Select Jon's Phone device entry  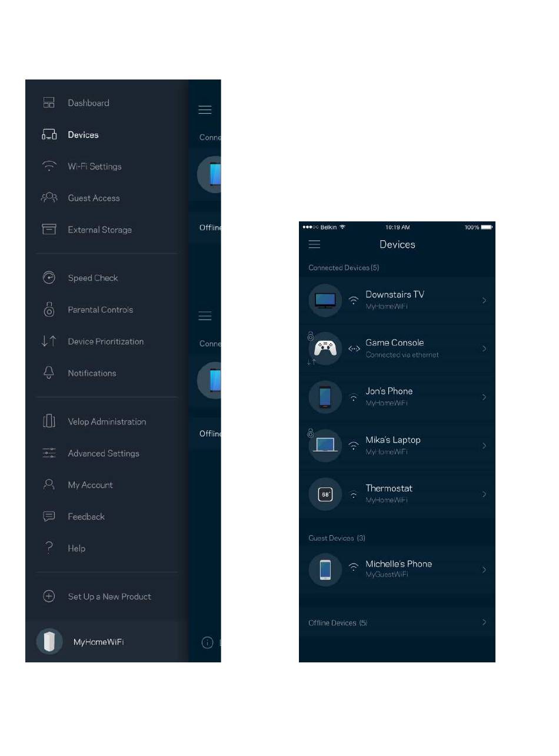389,396
